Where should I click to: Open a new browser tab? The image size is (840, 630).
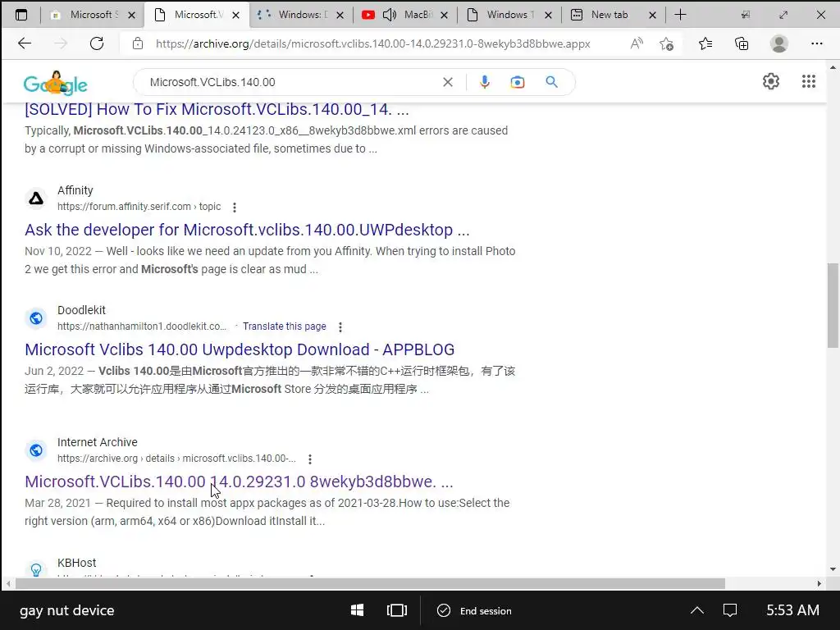coord(680,15)
